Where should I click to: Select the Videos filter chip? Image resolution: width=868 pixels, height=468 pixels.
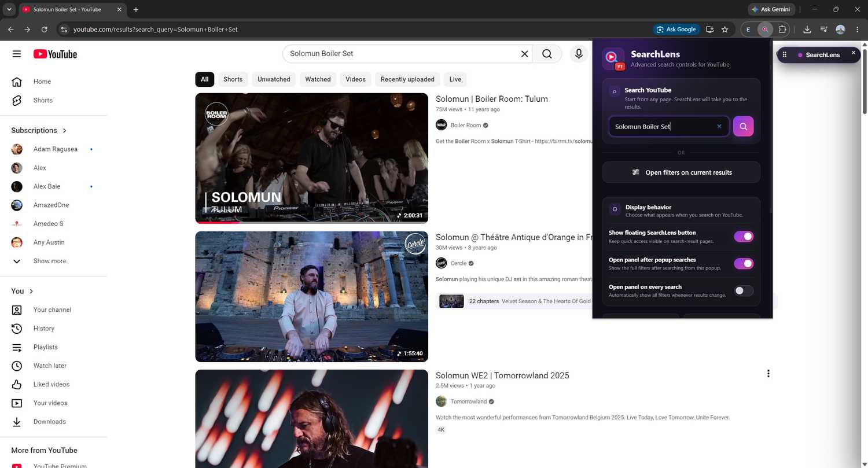click(x=355, y=79)
